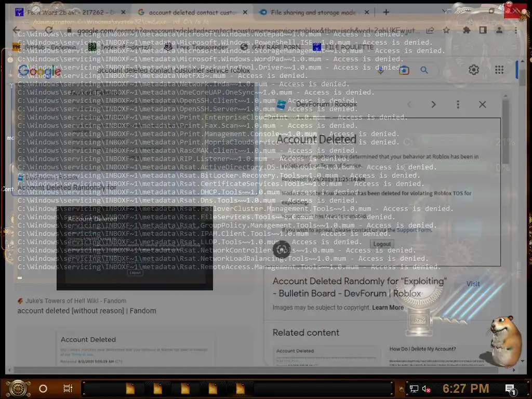Open Task View on the taskbar
Screen dimensions: 532x399
(68, 389)
